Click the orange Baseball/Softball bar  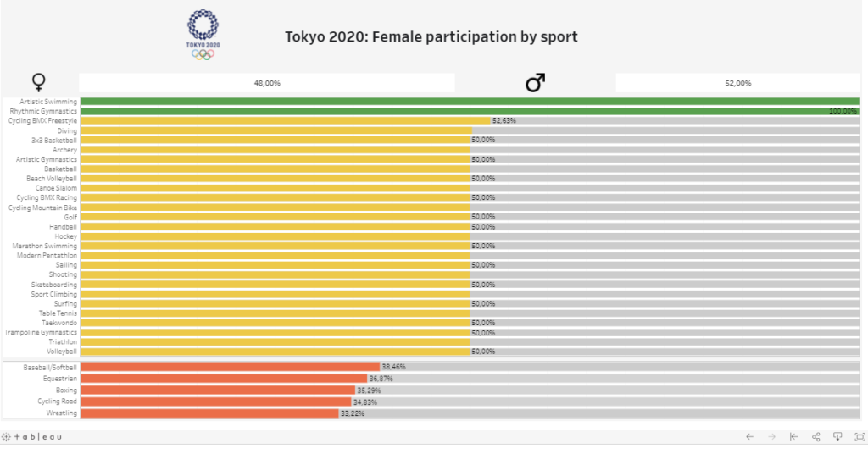point(229,367)
